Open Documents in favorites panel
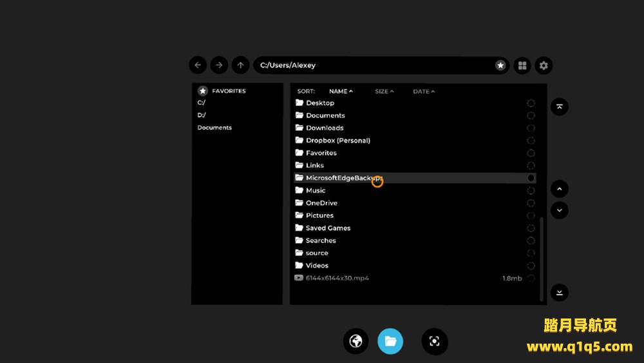 214,128
